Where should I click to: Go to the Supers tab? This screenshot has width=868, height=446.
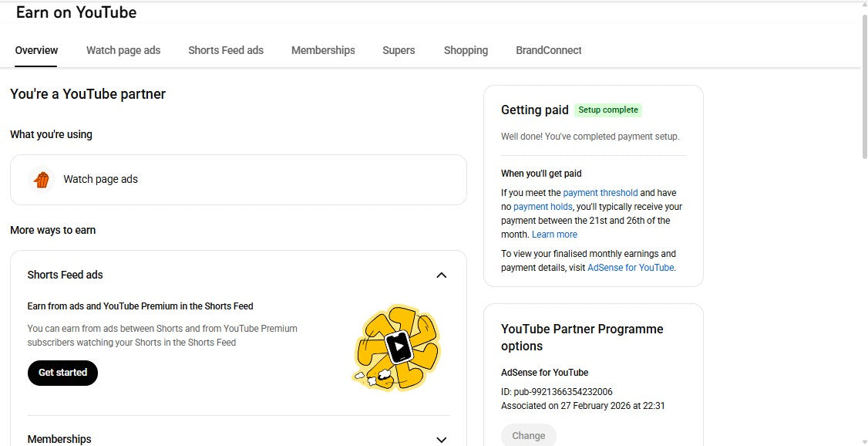pos(399,50)
